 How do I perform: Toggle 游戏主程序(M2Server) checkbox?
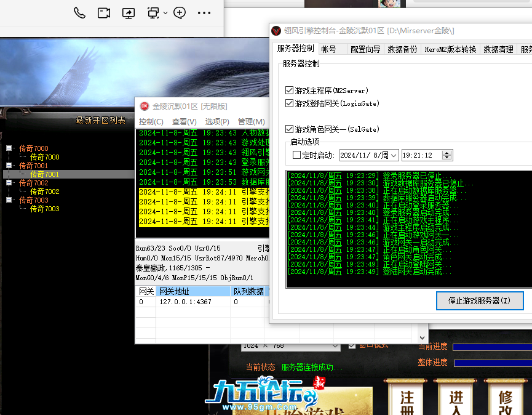tap(289, 91)
